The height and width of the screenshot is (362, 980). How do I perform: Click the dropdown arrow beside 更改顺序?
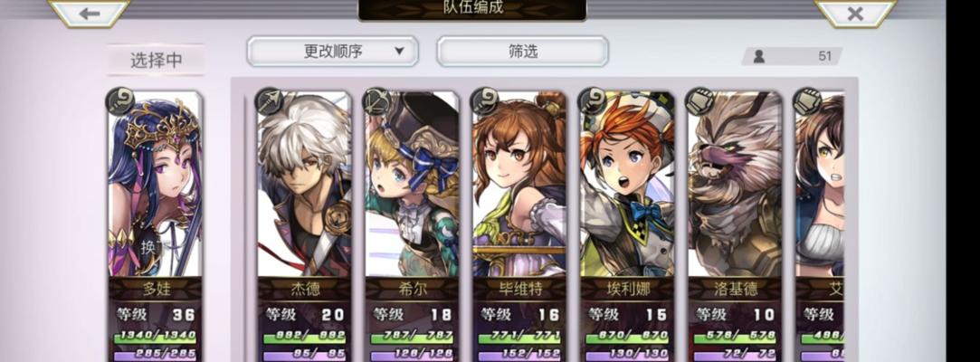[399, 52]
